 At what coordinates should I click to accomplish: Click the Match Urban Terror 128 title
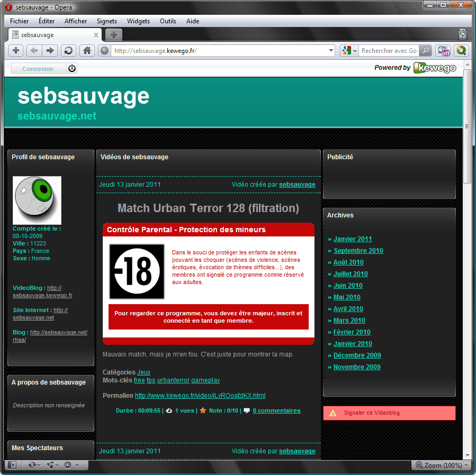point(208,208)
